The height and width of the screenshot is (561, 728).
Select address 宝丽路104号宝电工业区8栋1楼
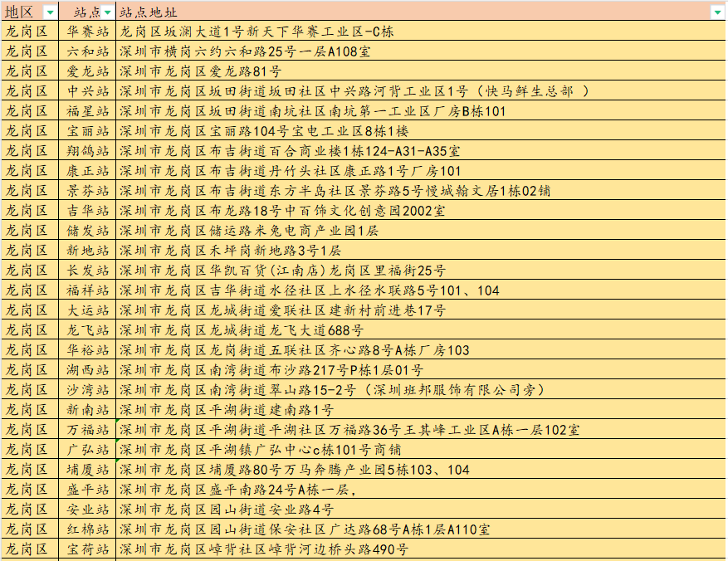pos(421,131)
